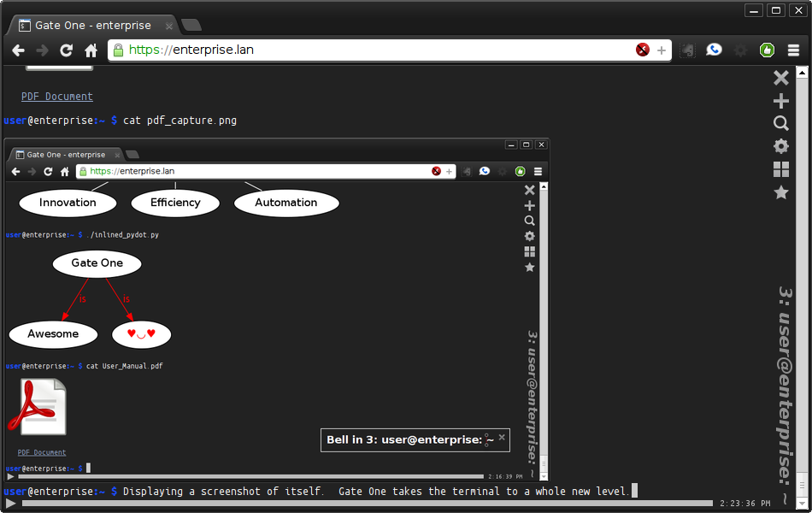The image size is (812, 513).
Task: Open Gate One terminal search magnifier
Action: click(x=781, y=123)
